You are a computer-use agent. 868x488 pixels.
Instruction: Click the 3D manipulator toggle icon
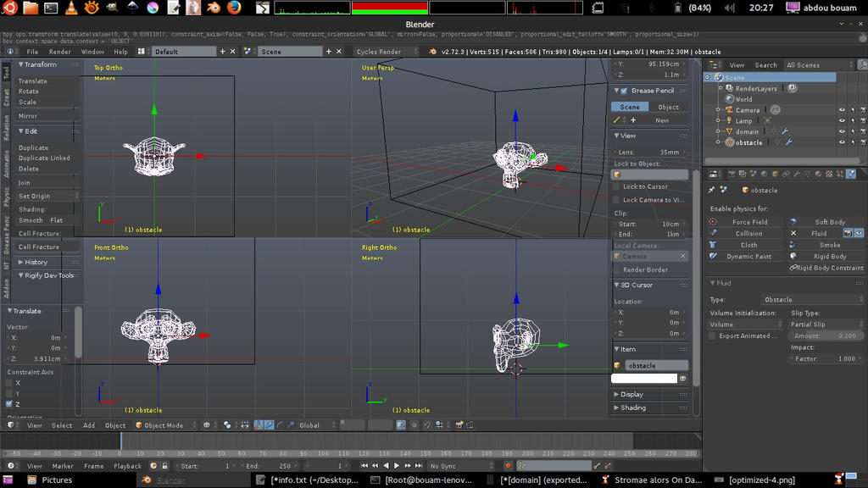pos(259,425)
